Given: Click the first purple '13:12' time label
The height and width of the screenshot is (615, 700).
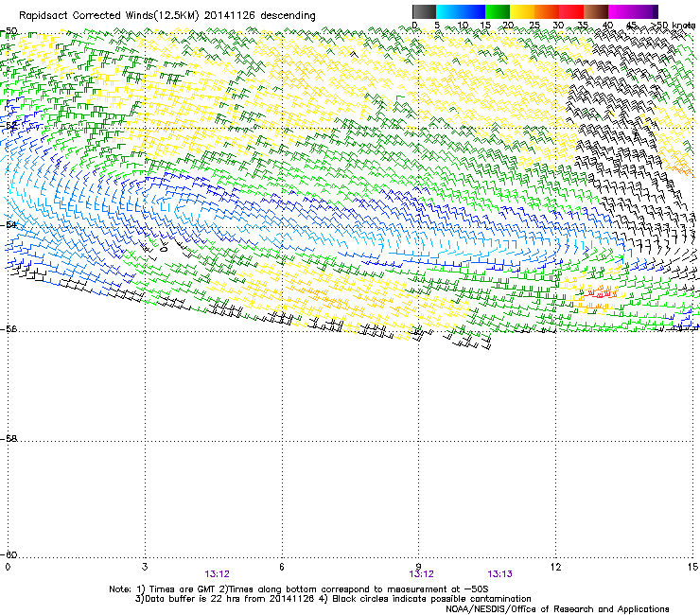Looking at the screenshot, I should pyautogui.click(x=217, y=574).
